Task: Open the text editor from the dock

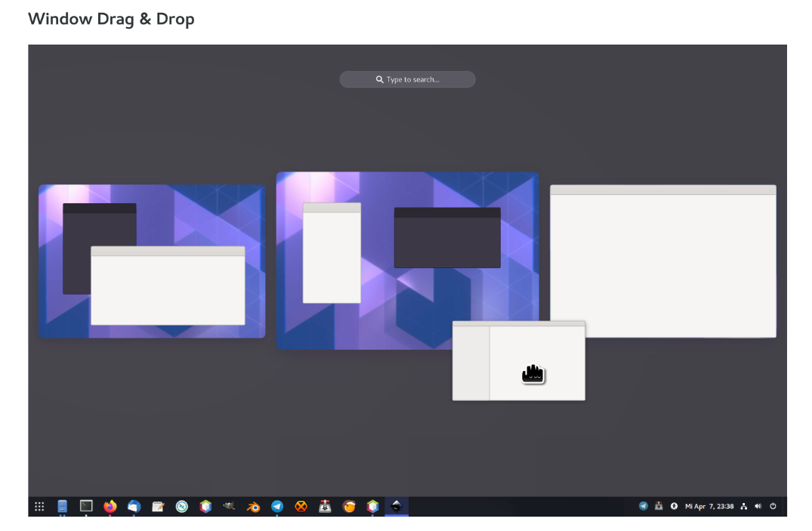Action: pyautogui.click(x=158, y=506)
